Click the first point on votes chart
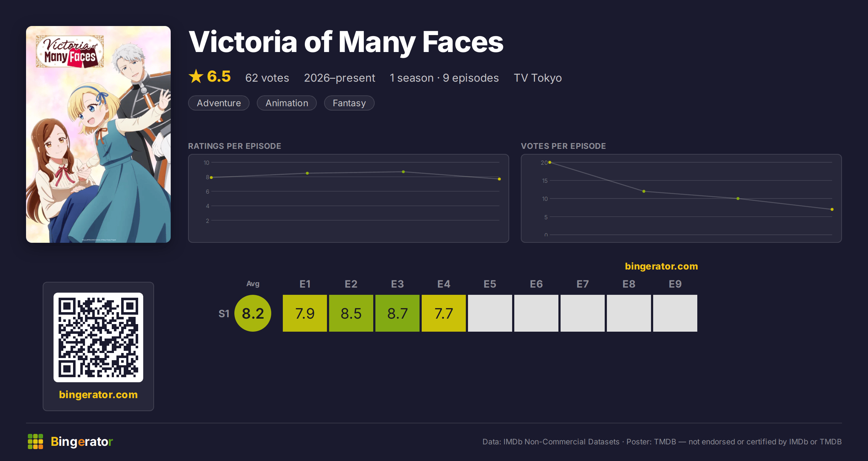Screen dimensions: 868x461 550,163
